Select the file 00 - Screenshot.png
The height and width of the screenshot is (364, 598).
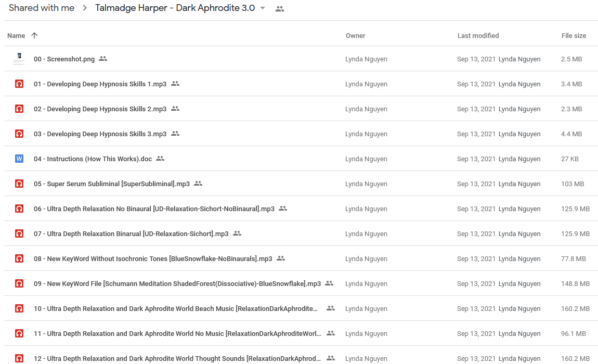point(64,59)
